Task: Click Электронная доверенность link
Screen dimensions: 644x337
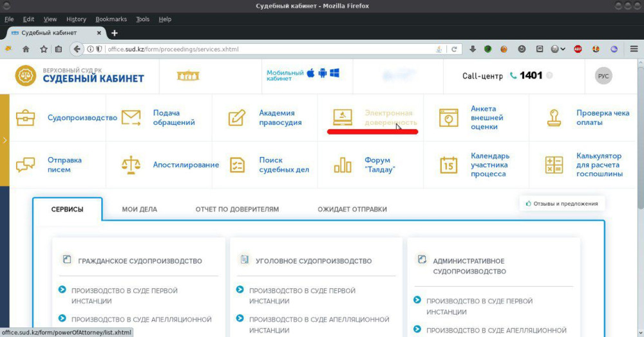Action: (390, 118)
